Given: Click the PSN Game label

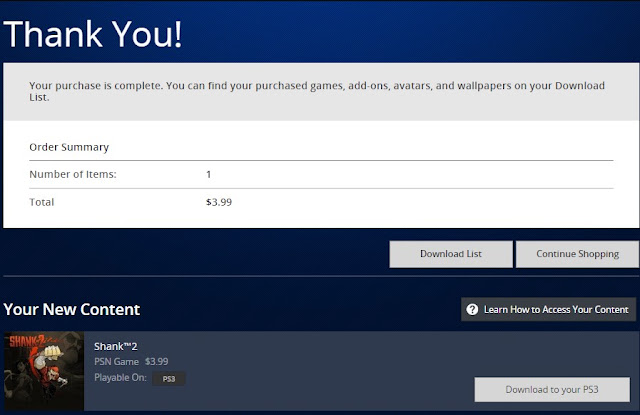Looking at the screenshot, I should pyautogui.click(x=116, y=362).
